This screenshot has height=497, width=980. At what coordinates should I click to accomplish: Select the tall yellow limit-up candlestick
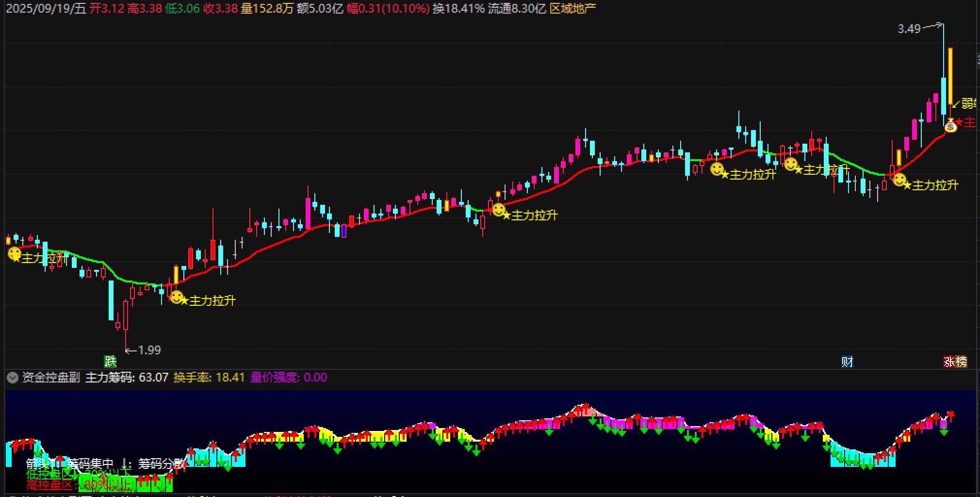[950, 75]
